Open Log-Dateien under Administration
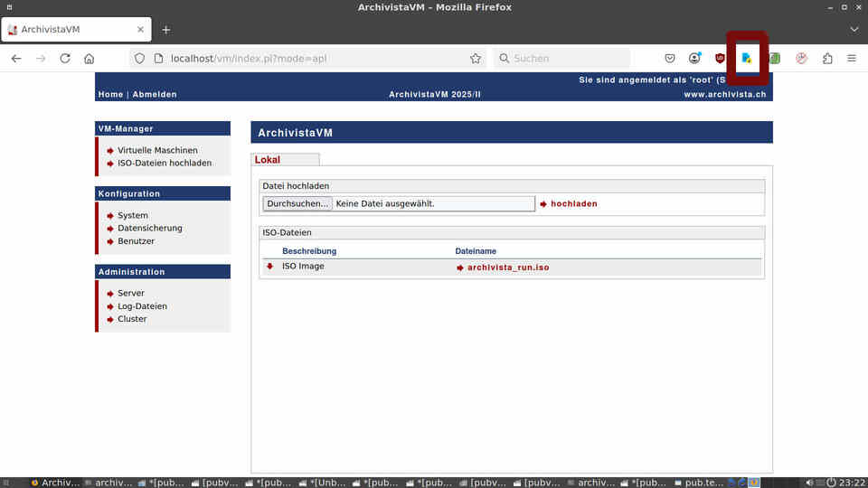Viewport: 868px width, 488px height. (x=142, y=306)
